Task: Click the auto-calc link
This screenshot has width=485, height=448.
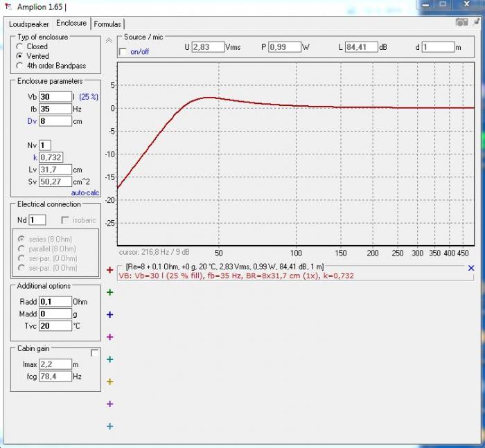Action: [x=85, y=193]
